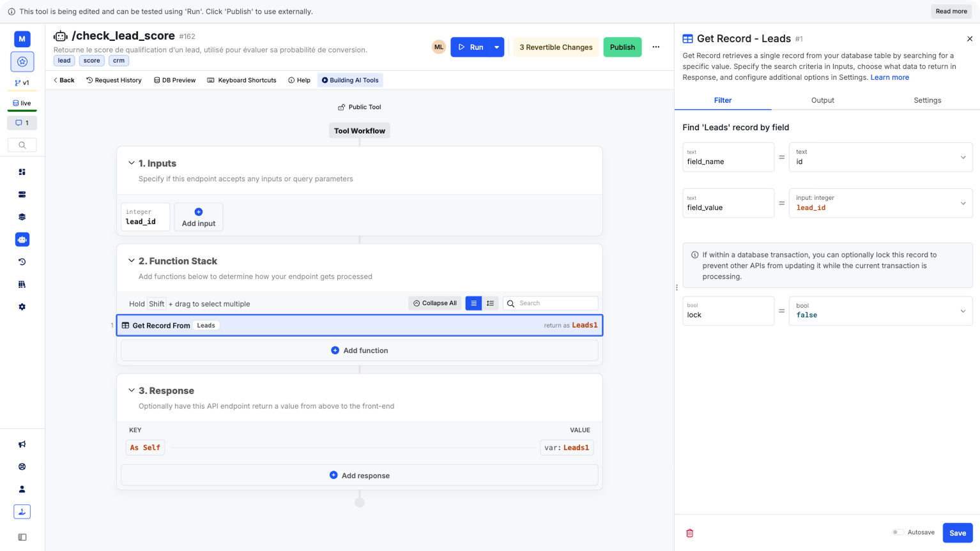980x551 pixels.
Task: Click the Publish button
Action: coord(622,47)
